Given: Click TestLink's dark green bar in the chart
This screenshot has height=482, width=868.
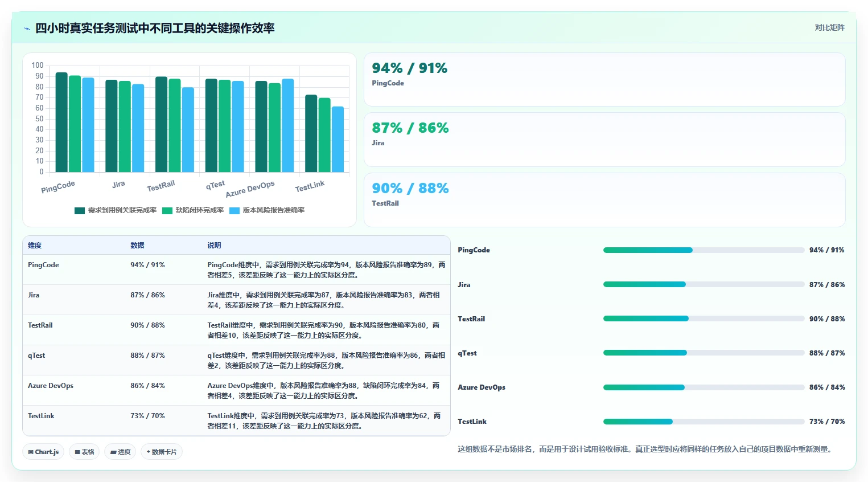Looking at the screenshot, I should point(311,133).
